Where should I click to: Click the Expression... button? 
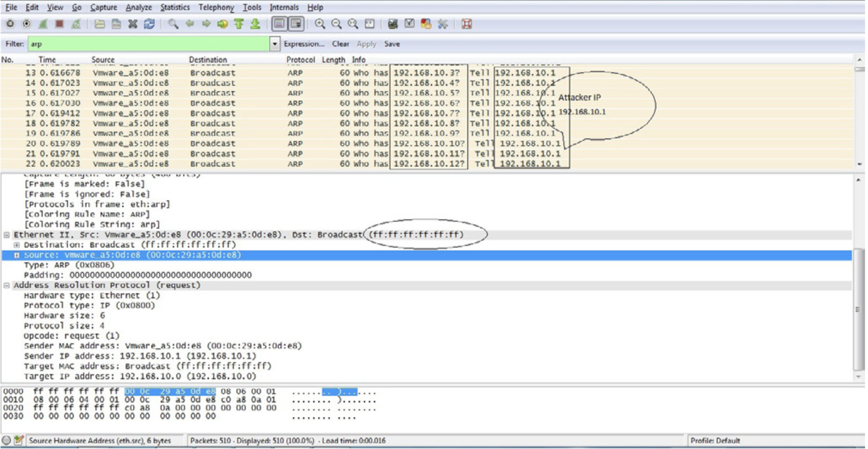[x=304, y=44]
